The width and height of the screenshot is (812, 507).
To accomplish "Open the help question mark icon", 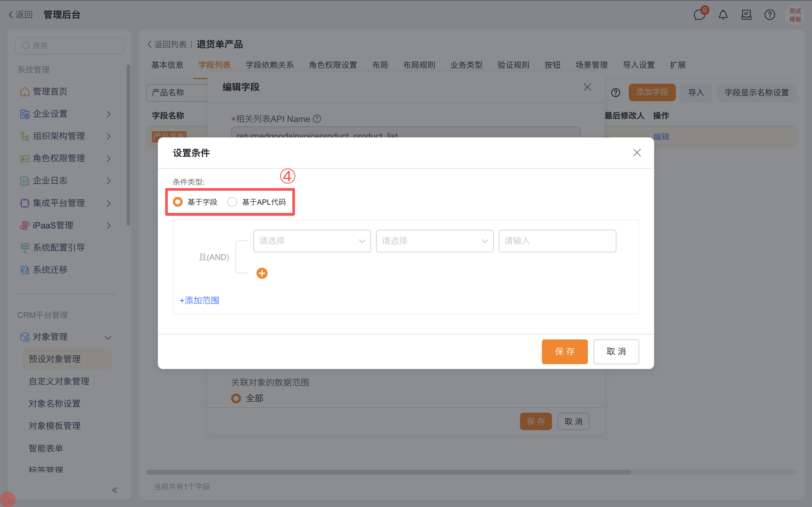I will tap(769, 15).
